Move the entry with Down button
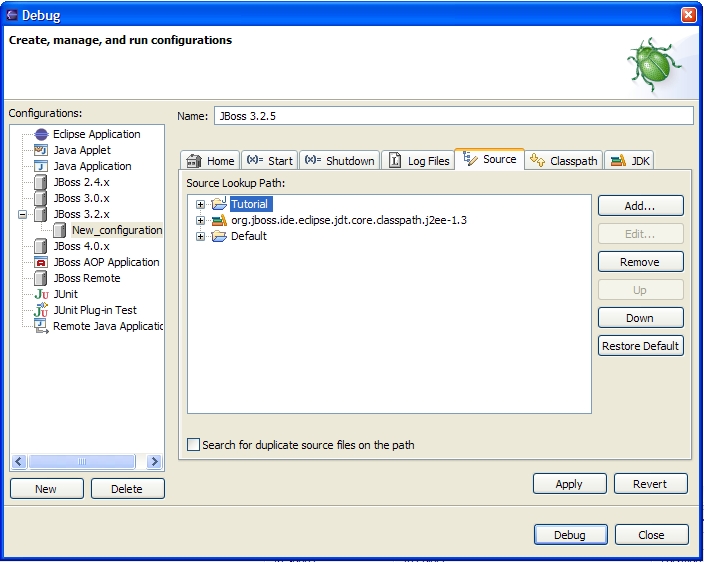Viewport: 704px width, 562px height. pos(641,318)
